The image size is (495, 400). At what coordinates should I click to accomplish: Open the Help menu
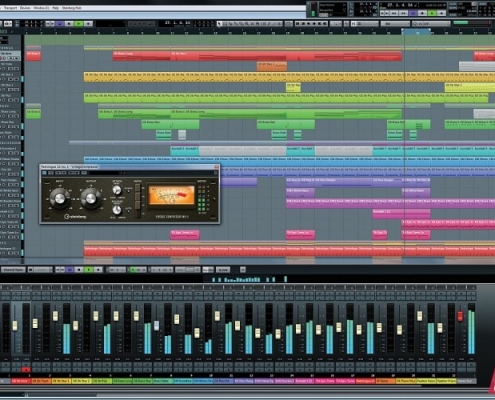tap(55, 8)
